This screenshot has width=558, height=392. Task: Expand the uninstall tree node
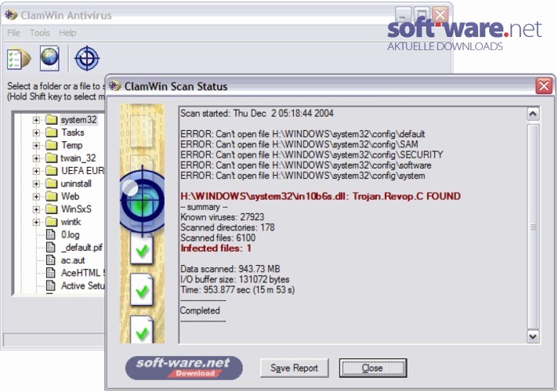36,184
